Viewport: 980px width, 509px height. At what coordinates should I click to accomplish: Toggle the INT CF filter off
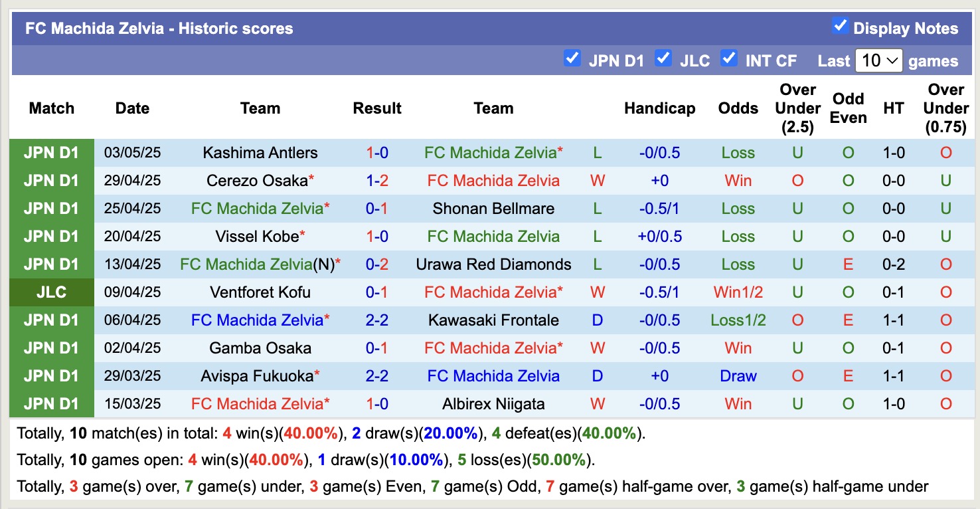(728, 58)
